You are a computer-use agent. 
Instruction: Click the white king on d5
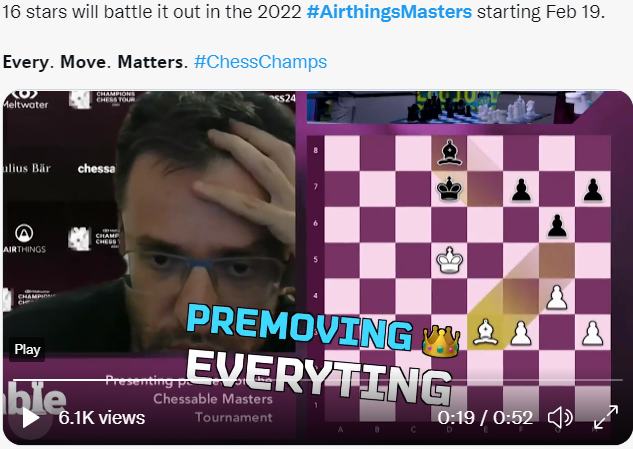tap(449, 260)
